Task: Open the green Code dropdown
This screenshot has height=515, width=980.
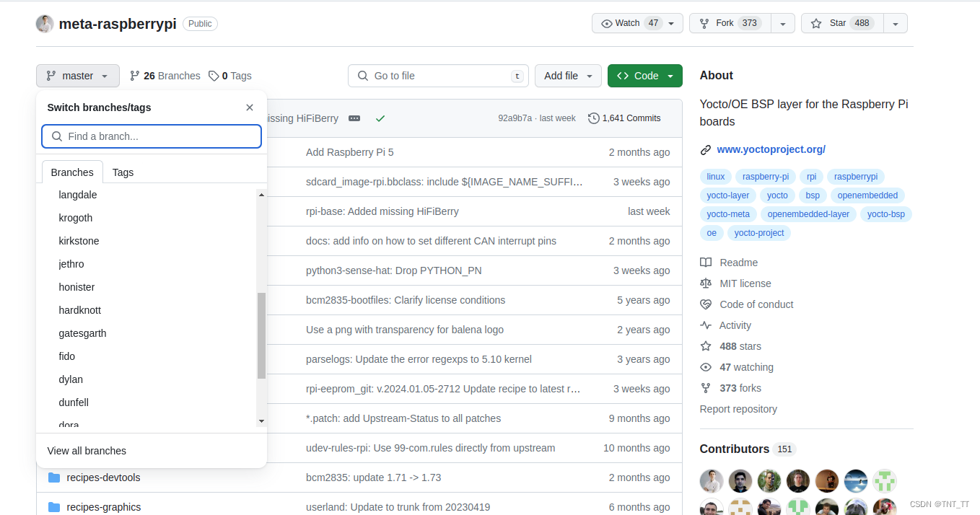Action: [645, 76]
